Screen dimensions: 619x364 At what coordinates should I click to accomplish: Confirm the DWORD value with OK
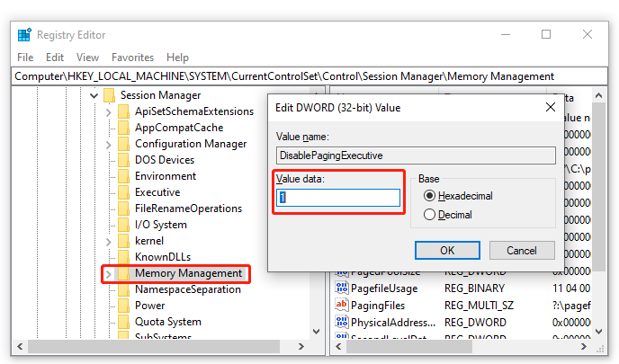(447, 251)
